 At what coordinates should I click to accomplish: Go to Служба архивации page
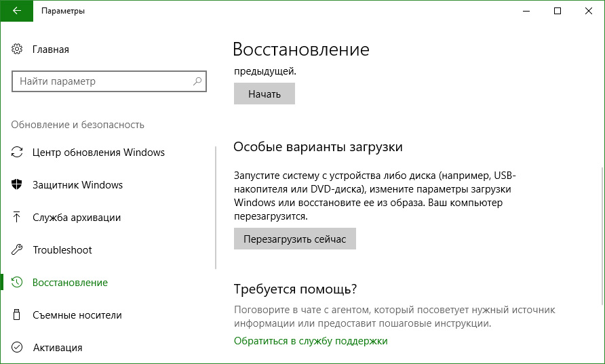pos(77,218)
